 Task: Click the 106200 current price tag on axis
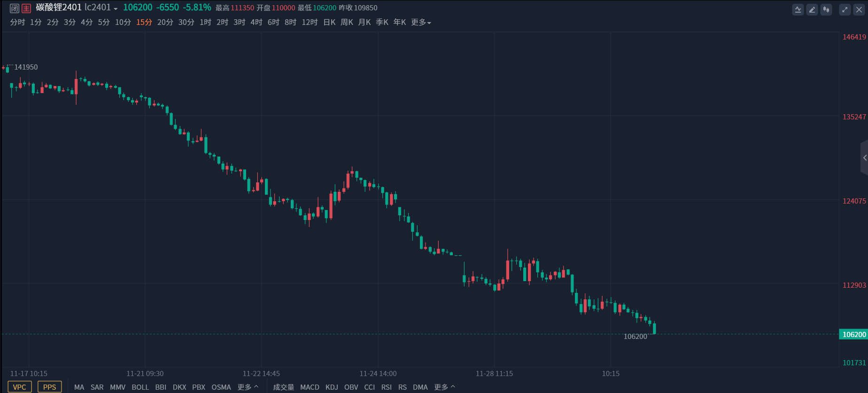tap(853, 334)
